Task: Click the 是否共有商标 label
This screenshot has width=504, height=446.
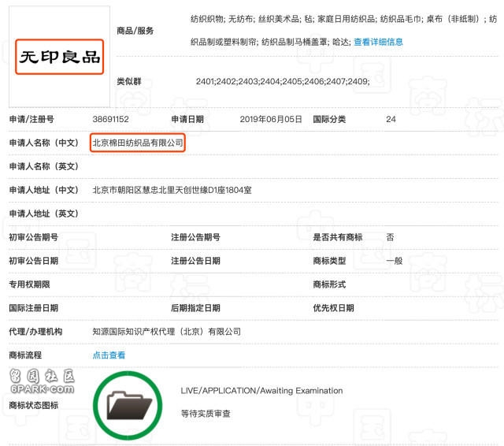Action: point(338,237)
